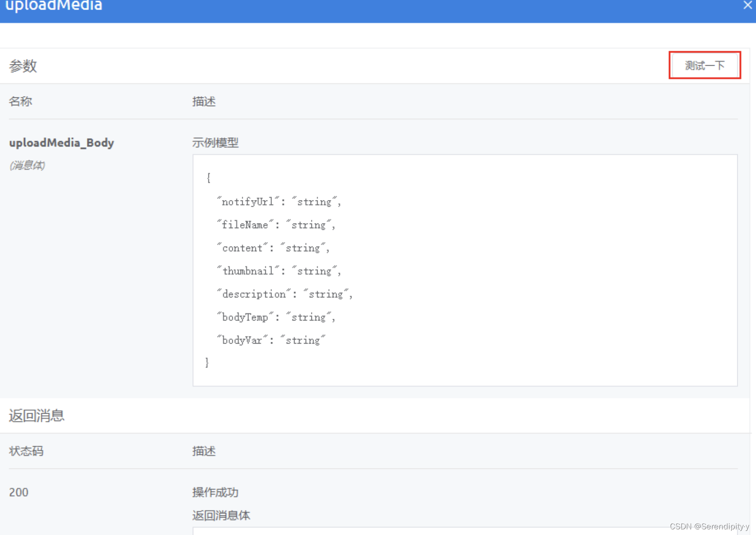Click the 200 status code
The image size is (756, 535).
19,492
